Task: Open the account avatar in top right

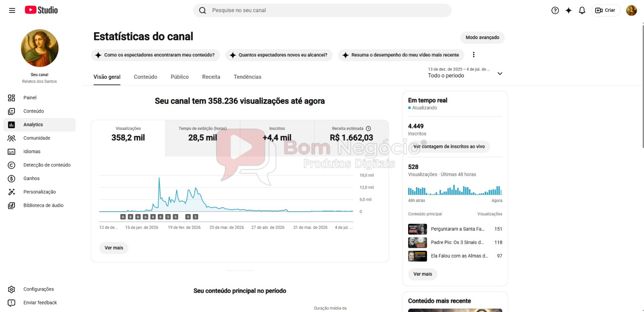Action: point(632,10)
